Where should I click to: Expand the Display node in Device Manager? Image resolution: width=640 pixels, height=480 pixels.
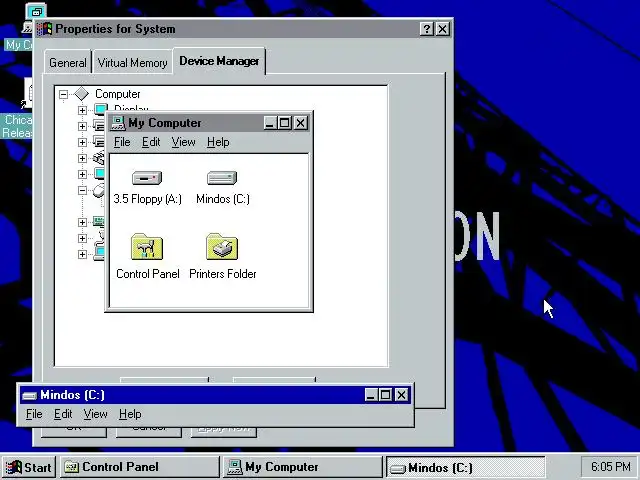click(82, 110)
